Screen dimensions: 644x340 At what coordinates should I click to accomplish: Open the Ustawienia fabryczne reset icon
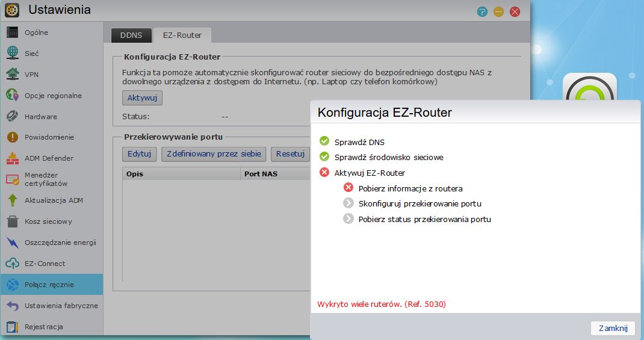pos(12,306)
